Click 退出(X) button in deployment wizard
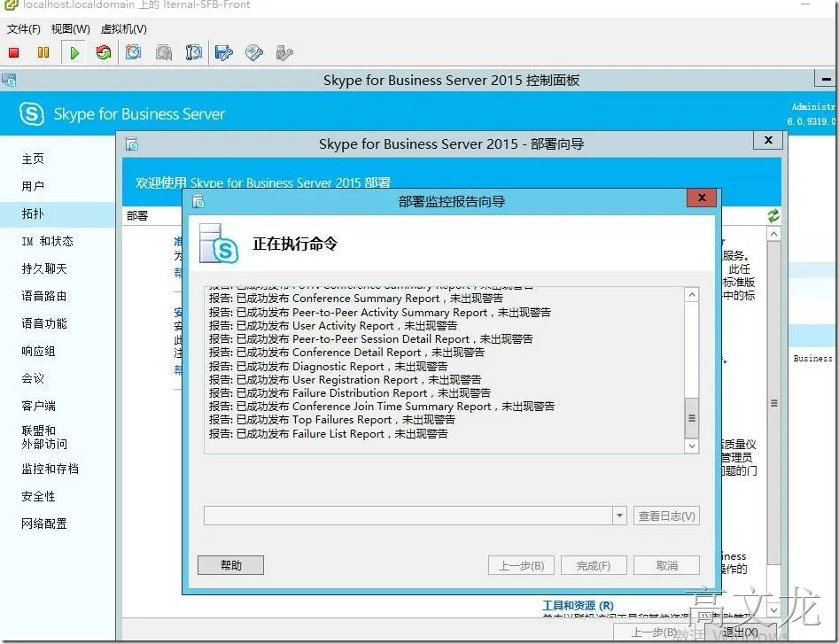 pyautogui.click(x=740, y=632)
